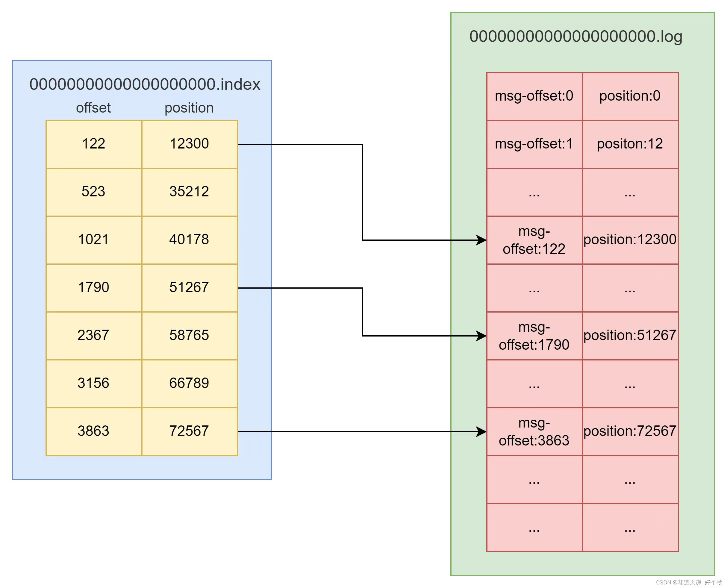Click index offset cell 122
Screen dimensions: 727x588
pyautogui.click(x=94, y=144)
